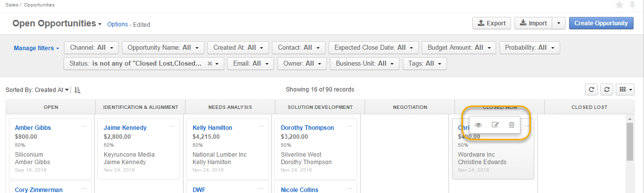The height and width of the screenshot is (193, 644).
Task: Click the scrollbar up arrow
Action: pyautogui.click(x=630, y=118)
